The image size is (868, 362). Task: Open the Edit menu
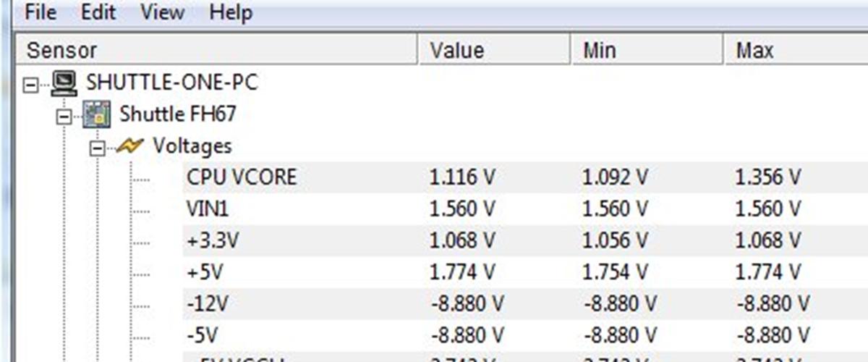point(99,12)
